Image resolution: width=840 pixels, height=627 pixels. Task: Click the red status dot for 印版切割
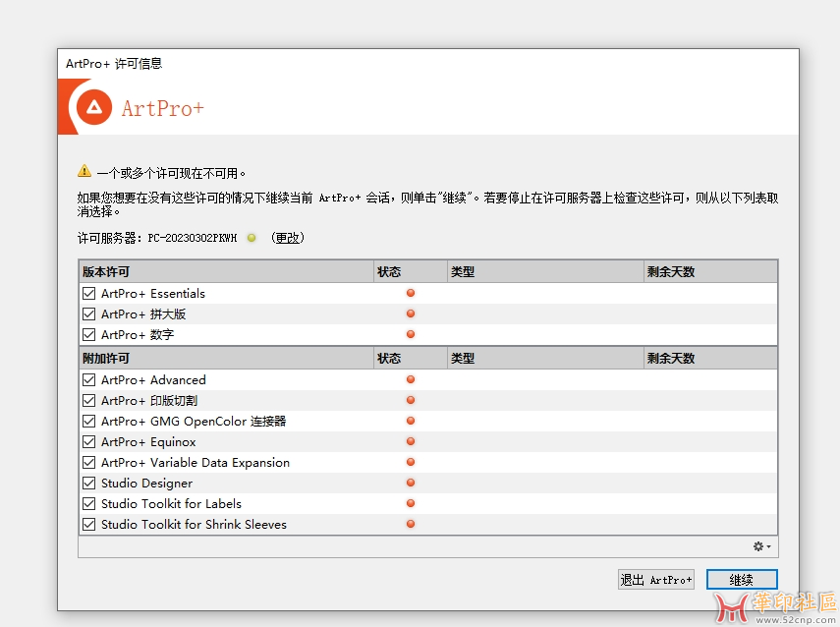pos(411,400)
